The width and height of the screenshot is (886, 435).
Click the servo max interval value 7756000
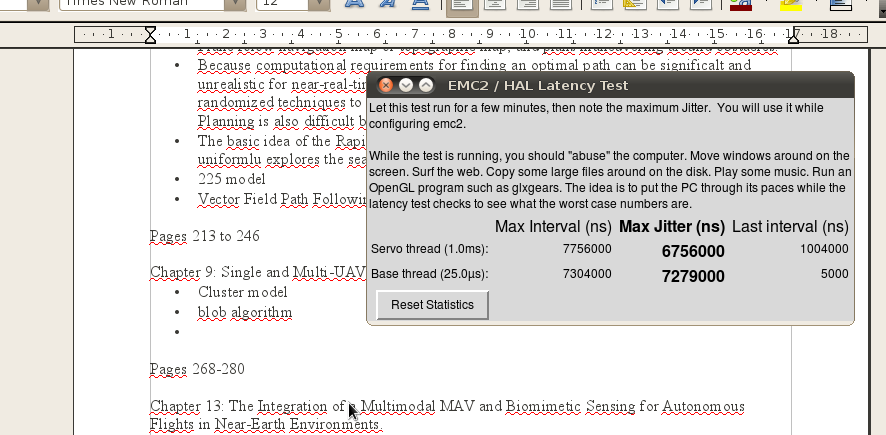587,249
